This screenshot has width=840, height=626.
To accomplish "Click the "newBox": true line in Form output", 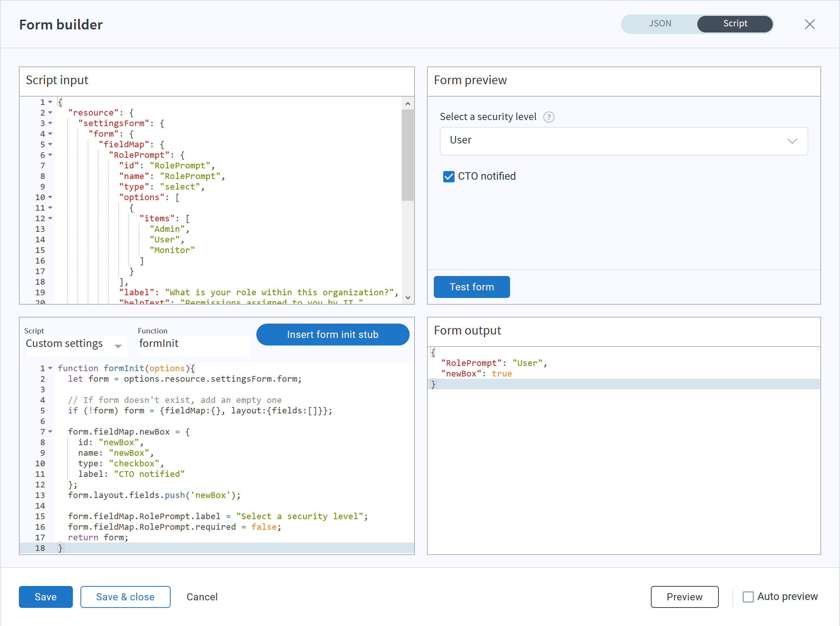I will pos(476,374).
